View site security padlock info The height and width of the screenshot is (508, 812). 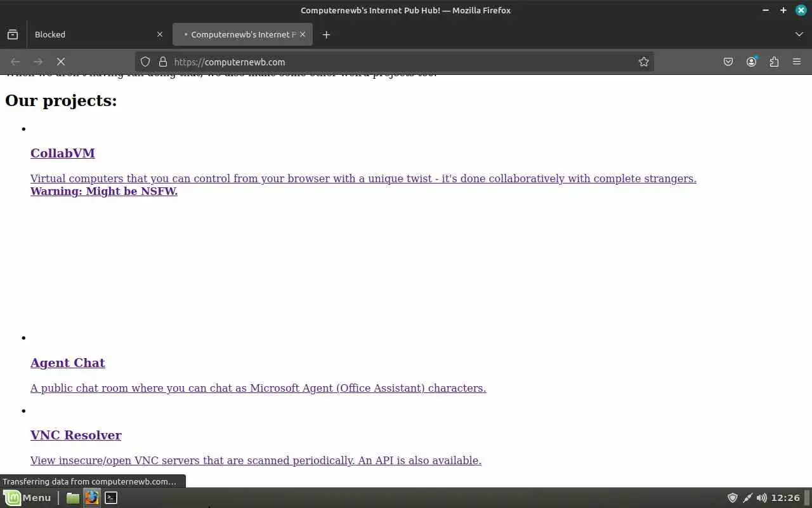coord(163,62)
